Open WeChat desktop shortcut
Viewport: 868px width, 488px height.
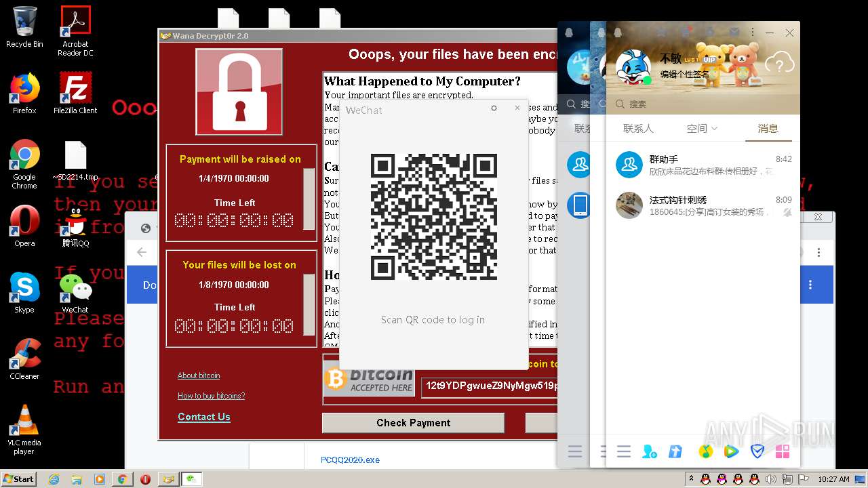(x=75, y=293)
